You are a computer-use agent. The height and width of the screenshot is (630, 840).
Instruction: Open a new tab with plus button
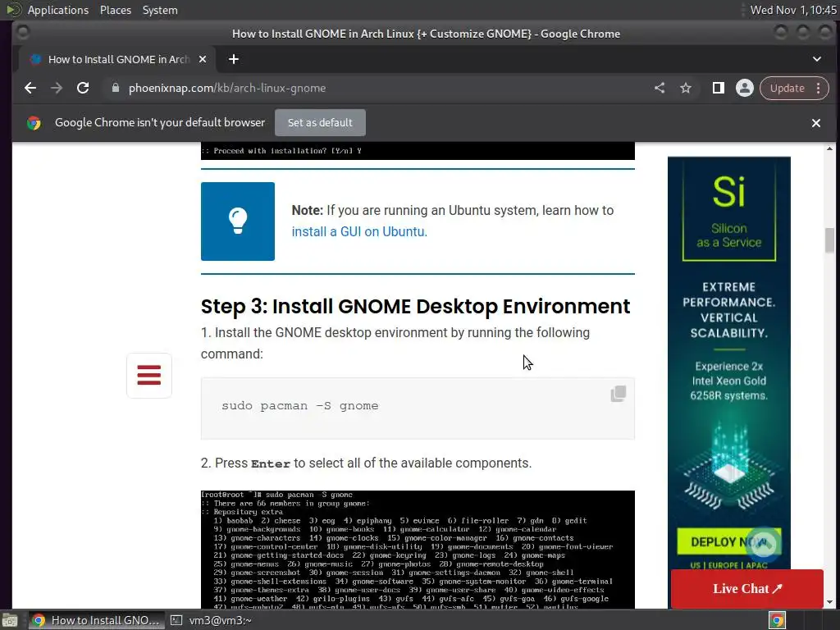pos(234,59)
